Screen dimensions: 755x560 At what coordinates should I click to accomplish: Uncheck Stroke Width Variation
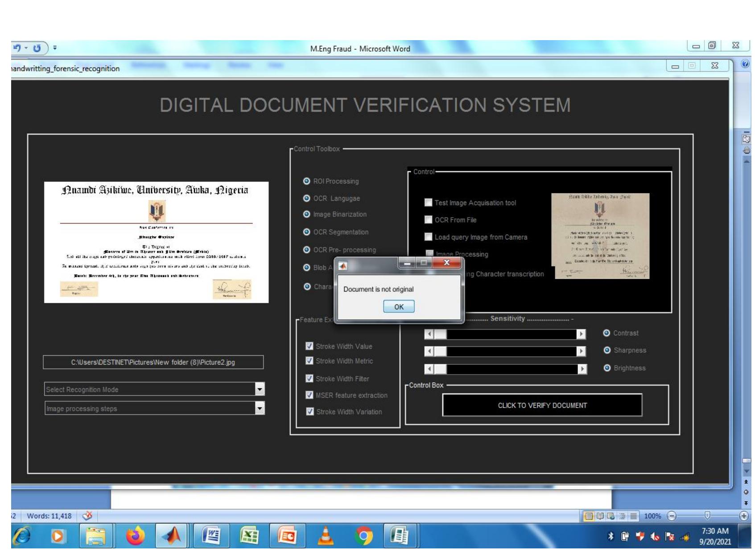click(x=310, y=412)
